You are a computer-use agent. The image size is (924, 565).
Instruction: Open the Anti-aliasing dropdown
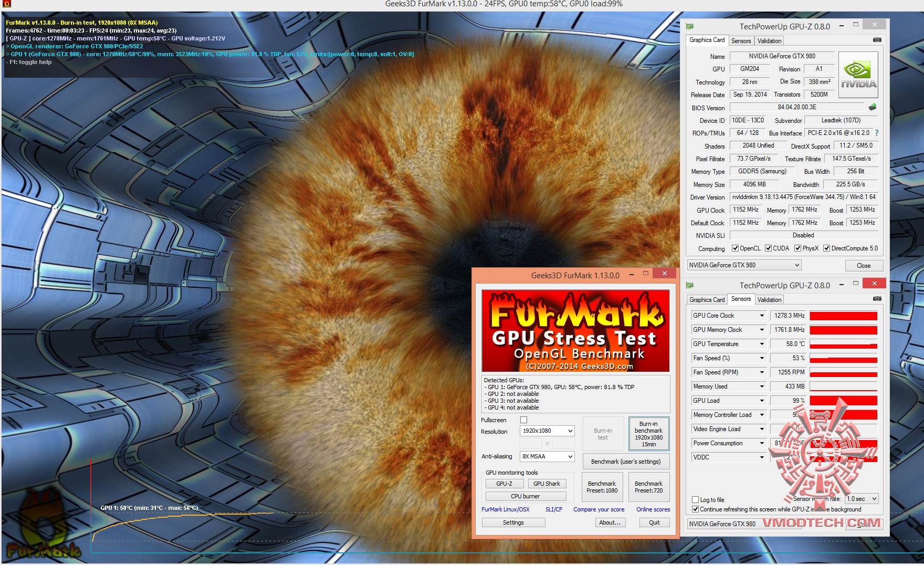tap(547, 457)
